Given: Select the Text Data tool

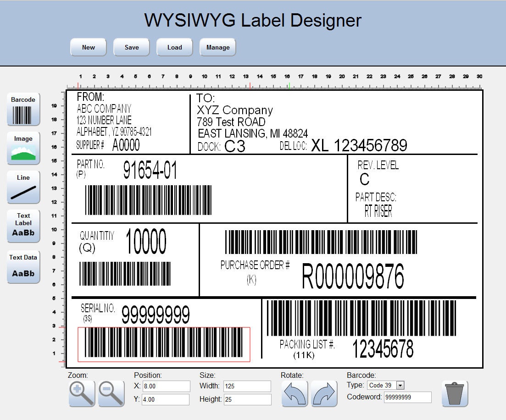Looking at the screenshot, I should [23, 267].
